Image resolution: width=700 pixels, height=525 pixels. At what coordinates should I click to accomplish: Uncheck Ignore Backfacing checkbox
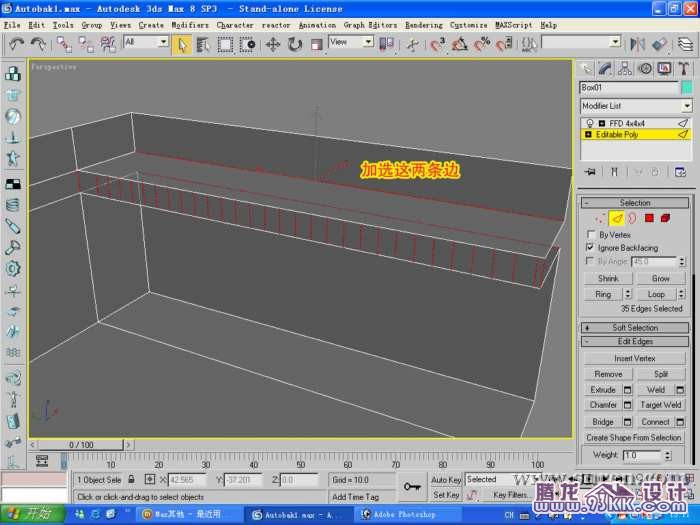591,247
